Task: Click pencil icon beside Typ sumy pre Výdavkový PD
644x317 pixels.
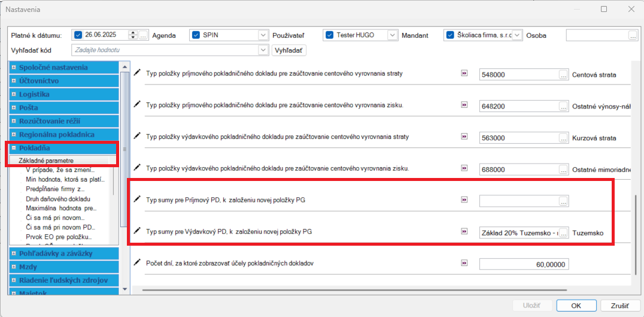Action: (137, 231)
